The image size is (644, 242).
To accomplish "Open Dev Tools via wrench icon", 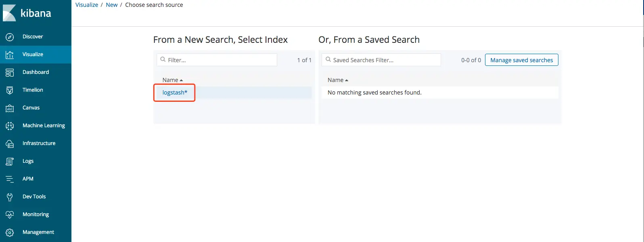I will [10, 197].
